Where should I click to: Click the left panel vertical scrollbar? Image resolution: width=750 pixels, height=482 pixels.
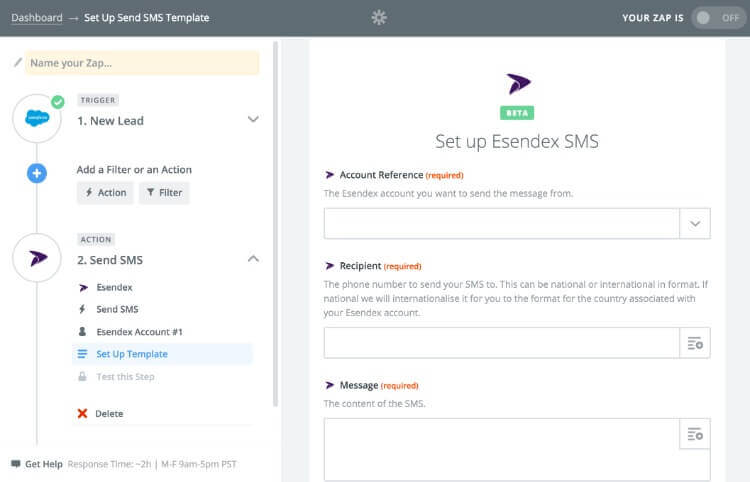pyautogui.click(x=275, y=224)
